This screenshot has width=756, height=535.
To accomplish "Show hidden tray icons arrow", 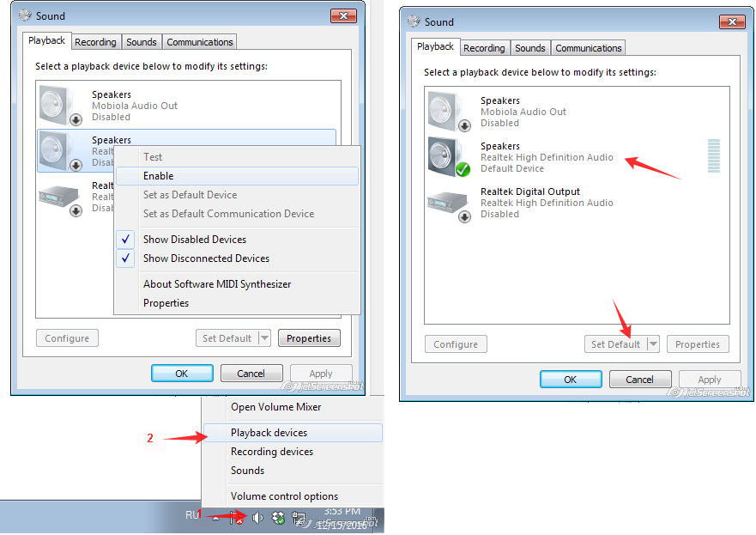I will (x=215, y=519).
